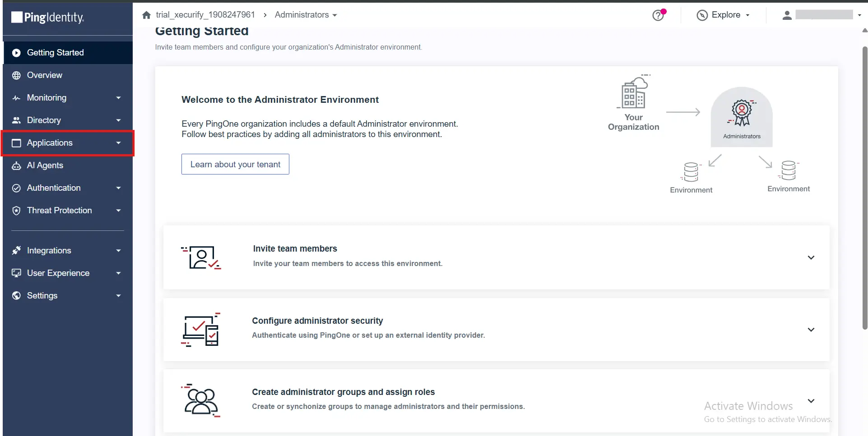Click the AI Agents robot icon

pyautogui.click(x=16, y=165)
